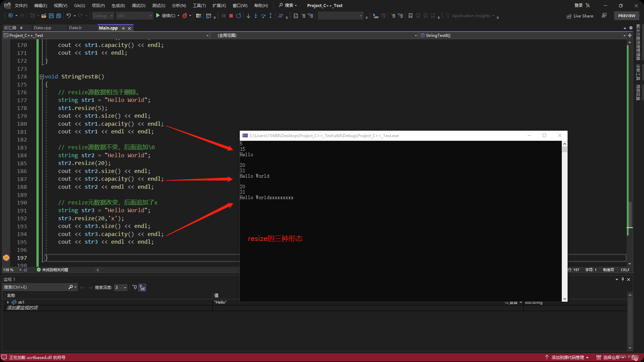Click the red stop debugging square

[231, 16]
